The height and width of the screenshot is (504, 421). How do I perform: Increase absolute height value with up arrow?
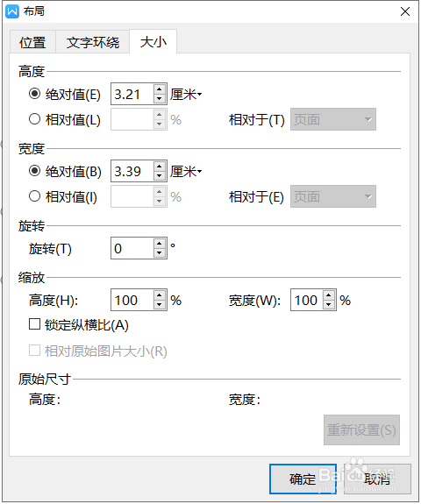(x=160, y=89)
